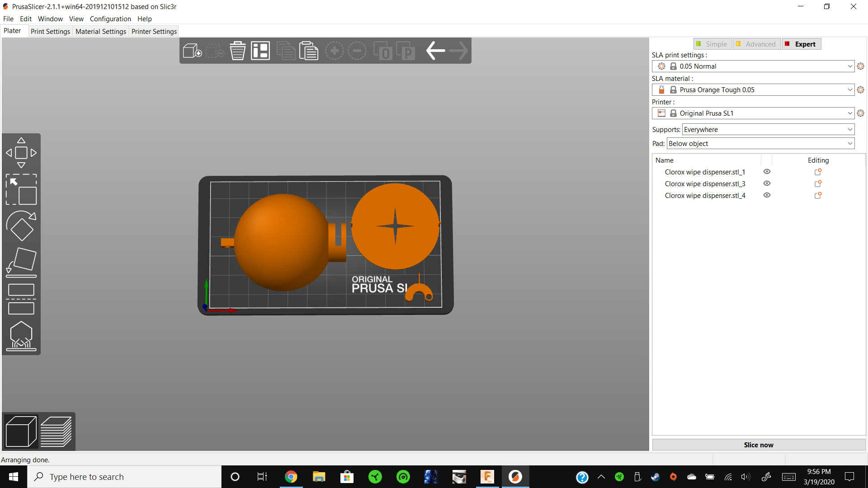868x488 pixels.
Task: Select the Move gizmo tool
Action: (x=21, y=153)
